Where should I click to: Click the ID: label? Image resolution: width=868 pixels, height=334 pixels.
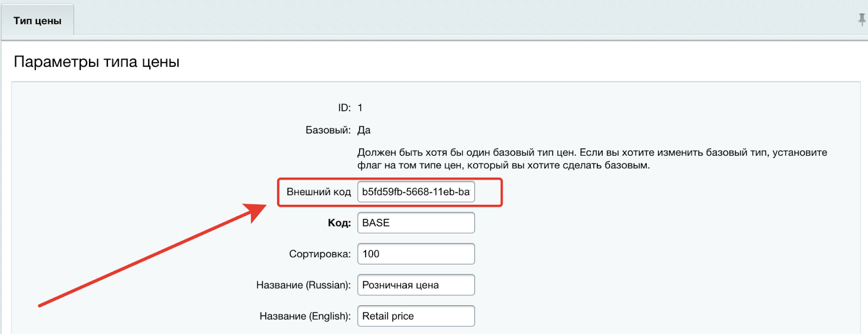tap(344, 108)
